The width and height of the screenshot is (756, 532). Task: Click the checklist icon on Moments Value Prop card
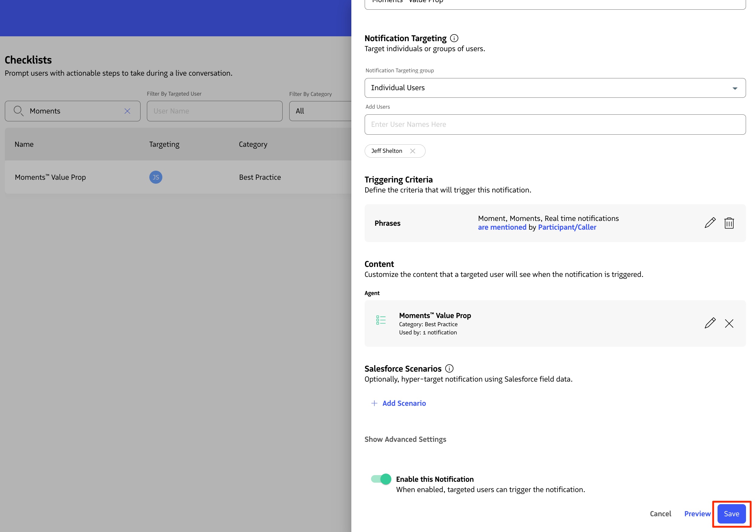[381, 320]
